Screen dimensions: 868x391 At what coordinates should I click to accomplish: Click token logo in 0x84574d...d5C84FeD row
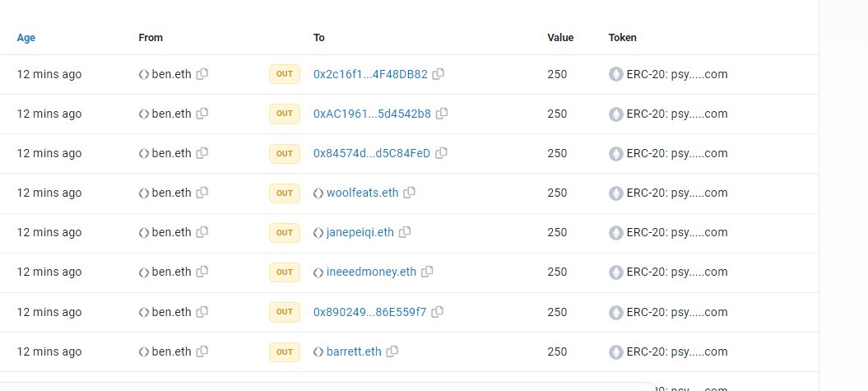coord(616,153)
